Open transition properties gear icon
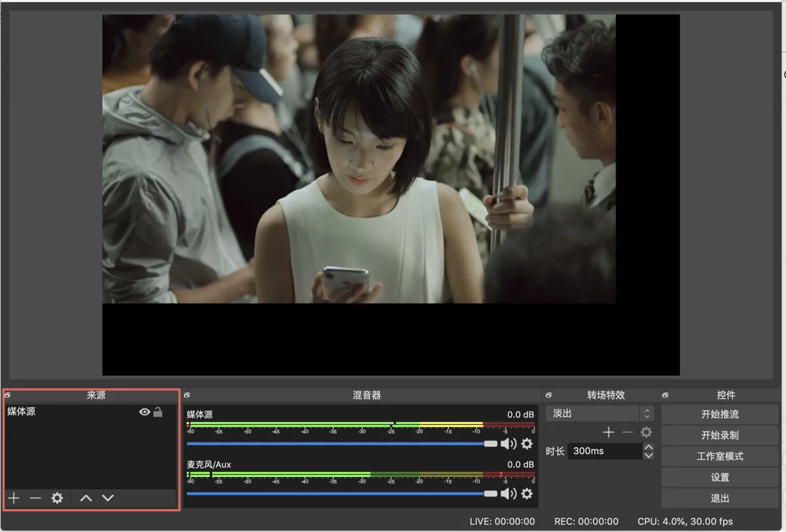The image size is (786, 532). coord(646,432)
